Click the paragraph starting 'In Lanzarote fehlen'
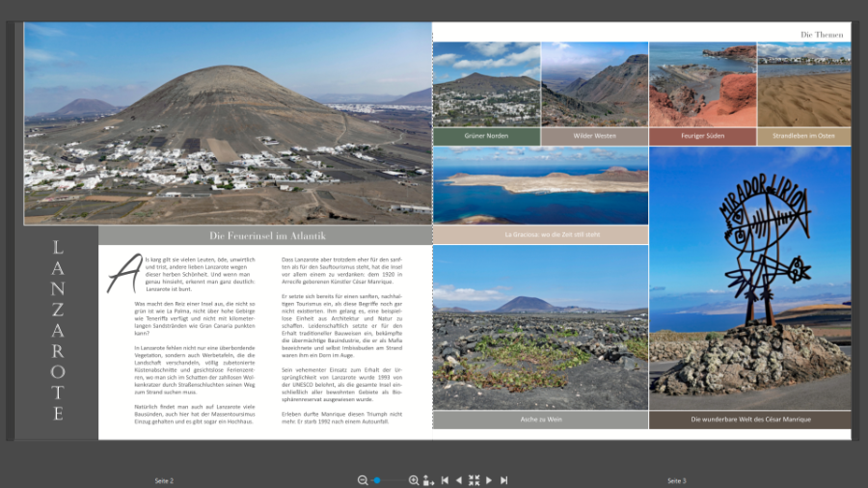 [195, 370]
